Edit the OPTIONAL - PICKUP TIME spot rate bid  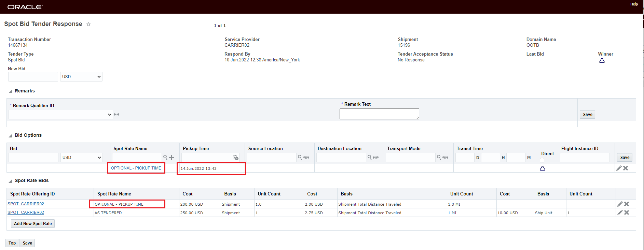(620, 204)
